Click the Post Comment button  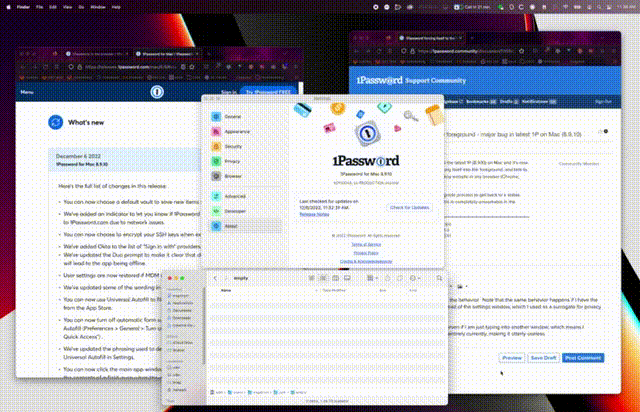(x=583, y=357)
